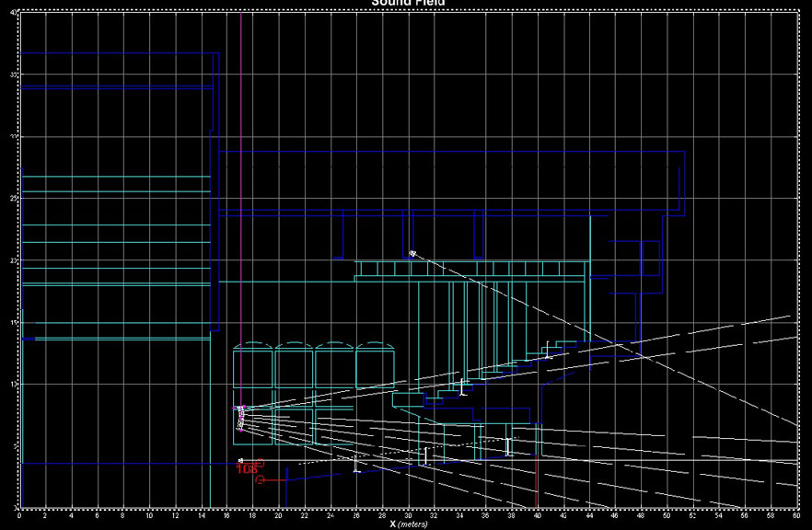This screenshot has width=812, height=530.
Task: Click the upper red circle marker
Action: click(261, 463)
